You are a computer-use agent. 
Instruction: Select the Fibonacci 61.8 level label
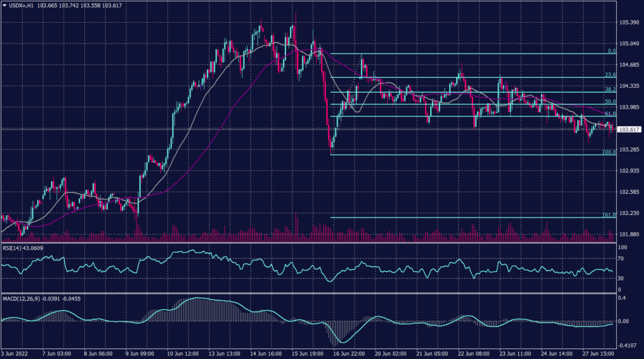609,114
